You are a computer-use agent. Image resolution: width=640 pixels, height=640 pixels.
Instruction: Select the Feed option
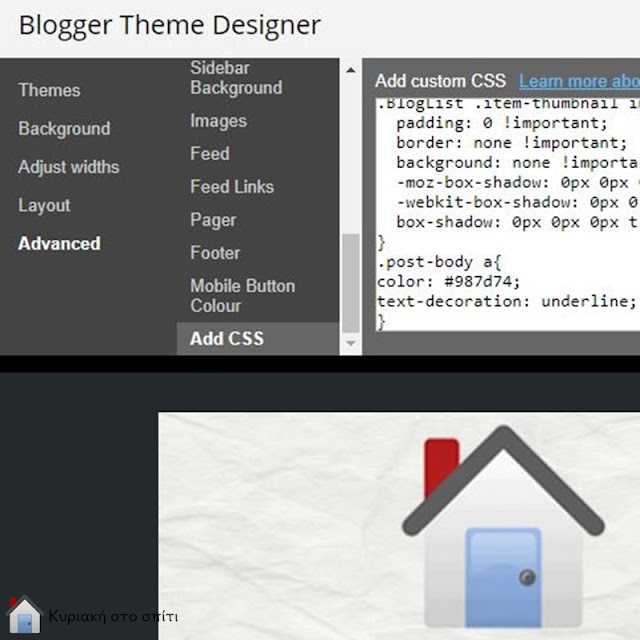[x=210, y=154]
